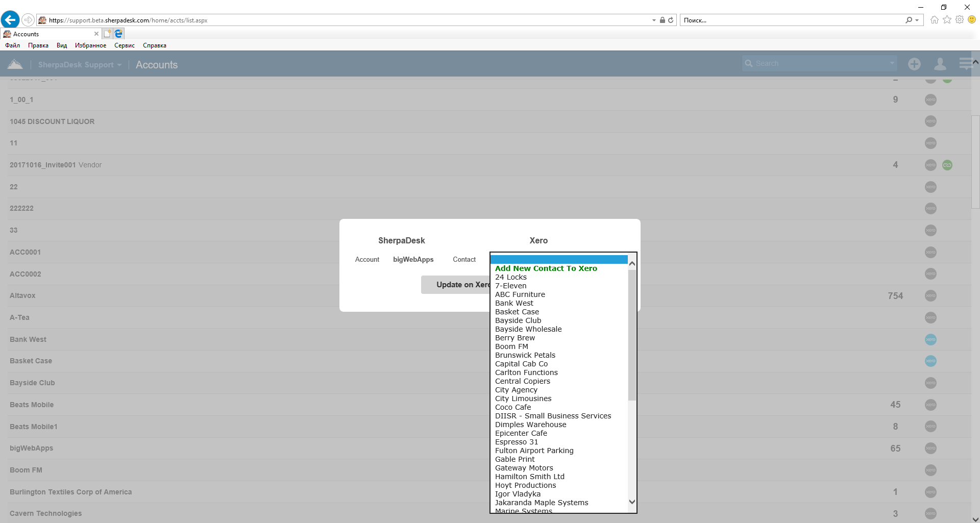Click the SherpaDesk mountain logo
980x523 pixels.
tap(15, 64)
